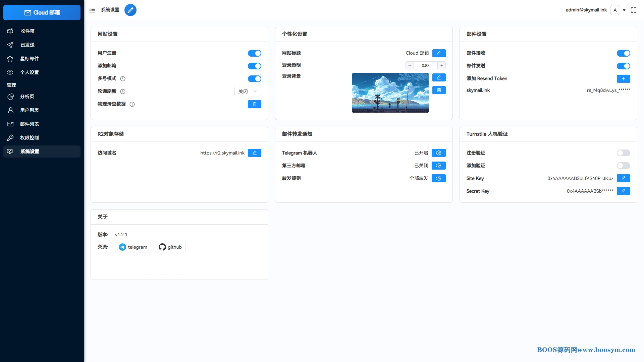
Task: Edit the Turnstile Site Key
Action: (623, 178)
